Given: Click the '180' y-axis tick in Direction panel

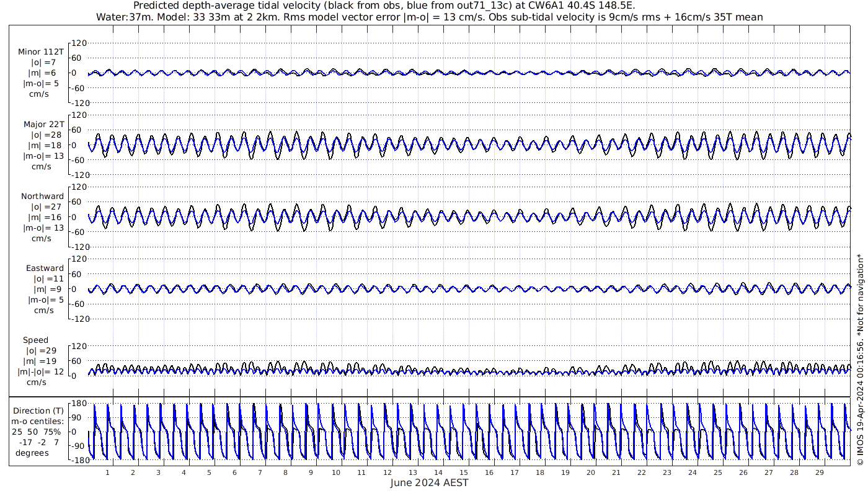Looking at the screenshot, I should [78, 403].
